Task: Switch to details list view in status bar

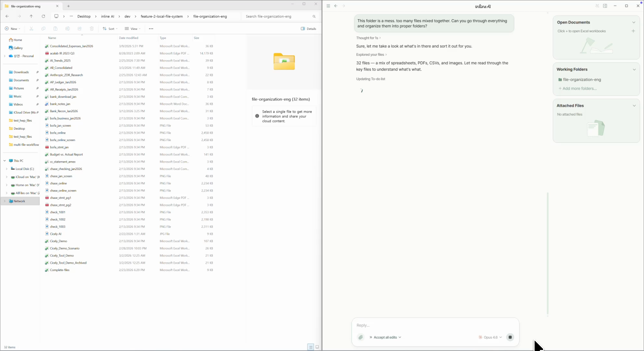Action: (x=311, y=347)
